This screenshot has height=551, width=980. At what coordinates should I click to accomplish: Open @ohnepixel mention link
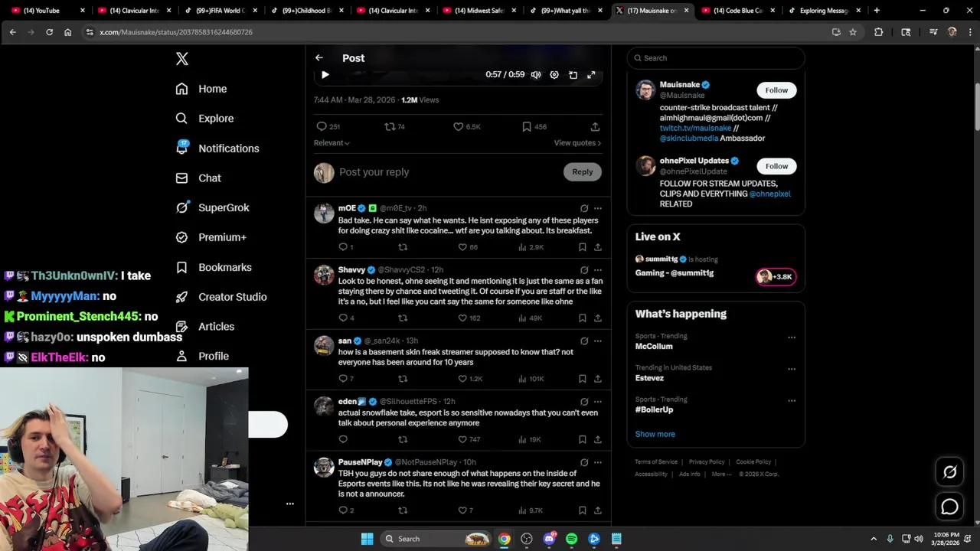pos(769,194)
